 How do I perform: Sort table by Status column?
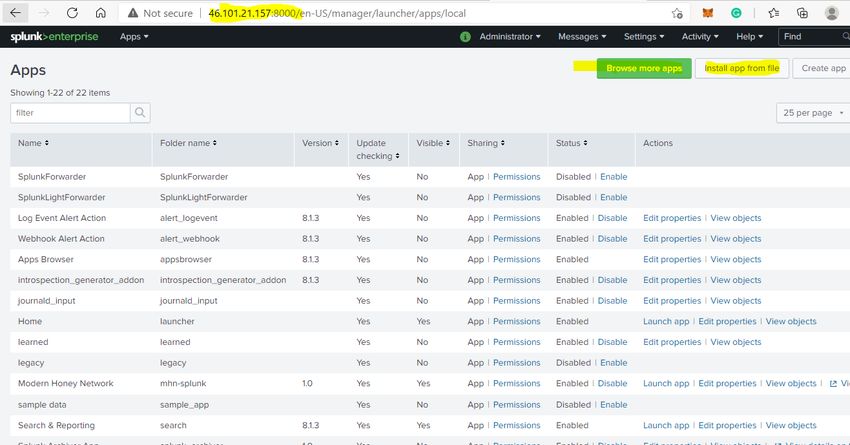tap(571, 143)
